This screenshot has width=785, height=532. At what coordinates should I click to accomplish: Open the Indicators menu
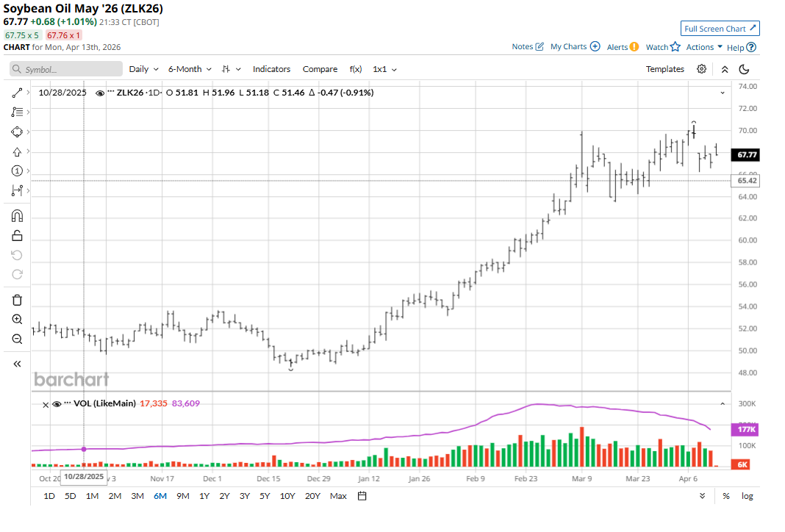(271, 69)
